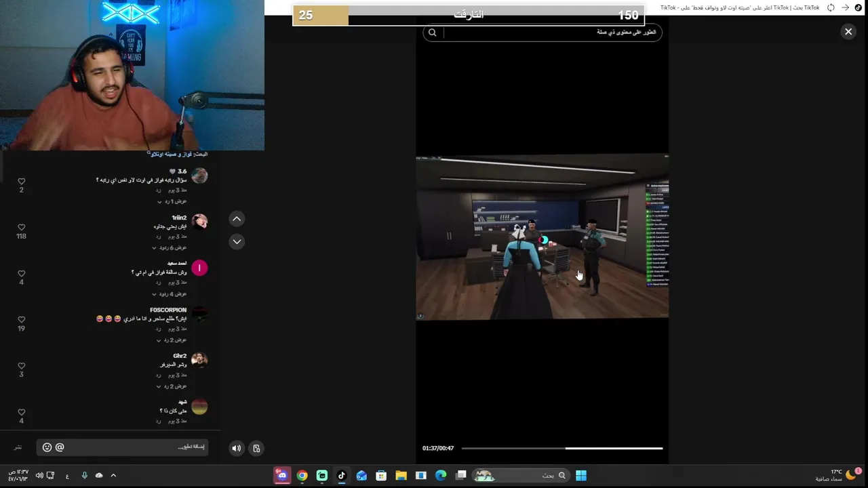Reply to the Ghr2 comment
Viewport: 868px width, 488px height.
(x=159, y=375)
